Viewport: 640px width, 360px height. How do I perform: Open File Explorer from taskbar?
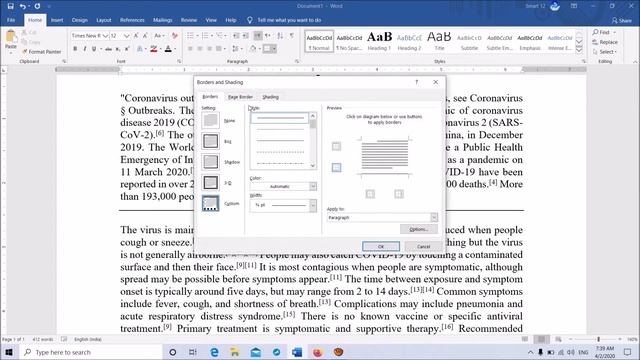tap(235, 352)
